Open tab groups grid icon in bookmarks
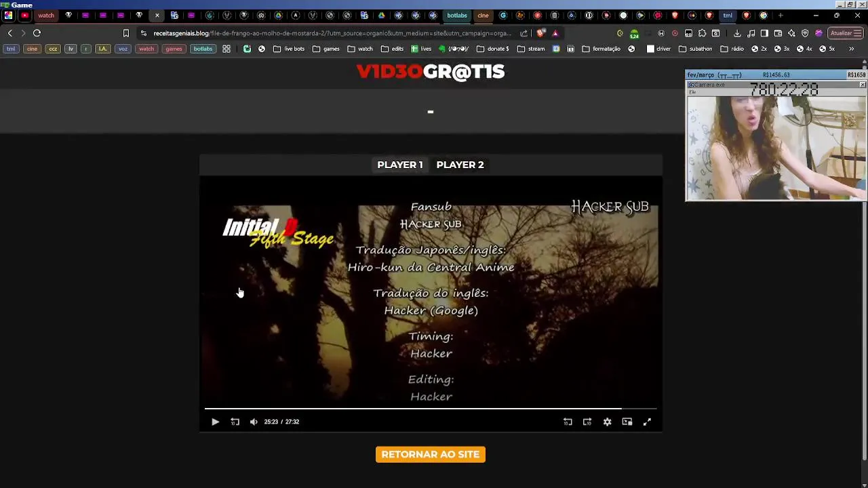 coord(226,49)
